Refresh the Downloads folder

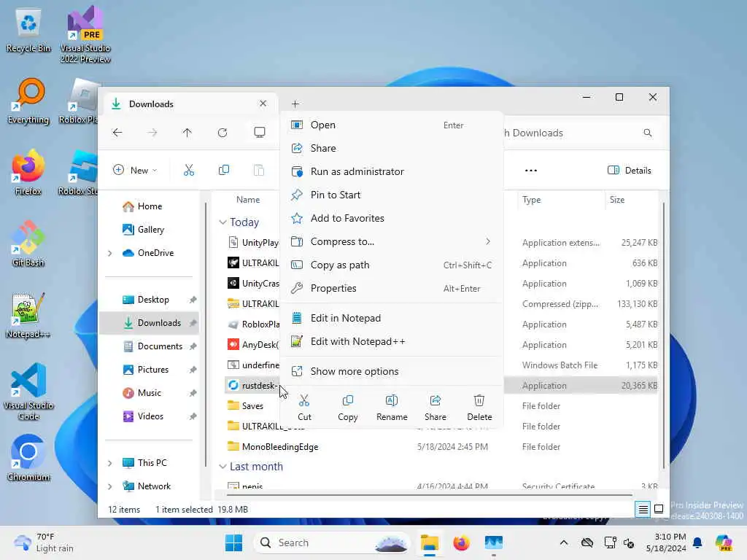222,133
